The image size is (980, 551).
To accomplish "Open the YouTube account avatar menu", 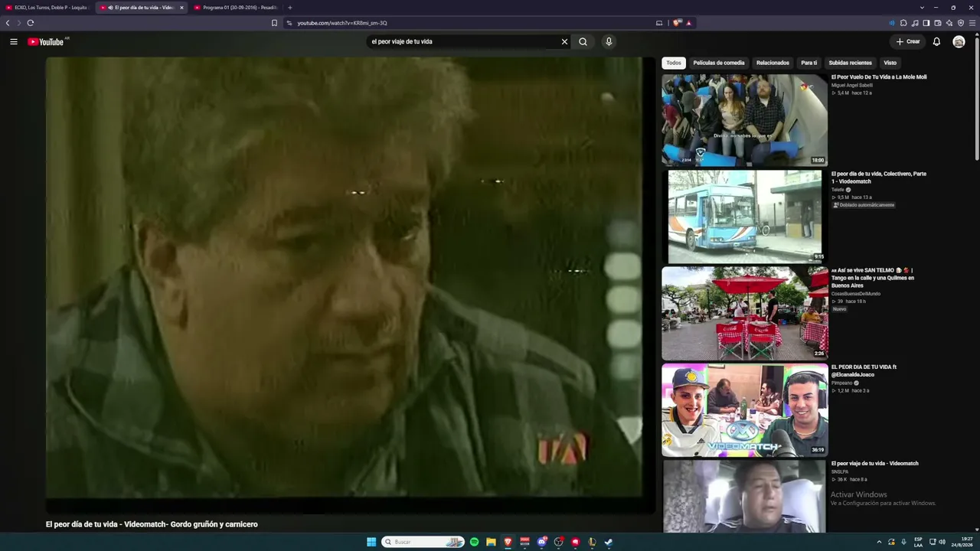I will coord(959,41).
